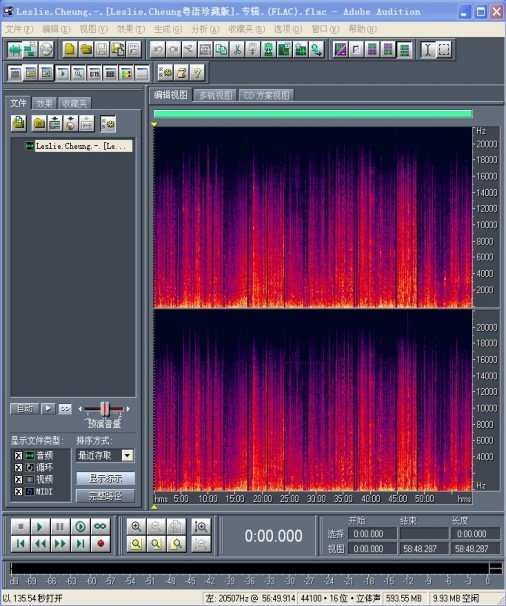Viewport: 506px width, 606px height.
Task: Click the insert into CD list icon in the organizer
Action: pos(71,123)
